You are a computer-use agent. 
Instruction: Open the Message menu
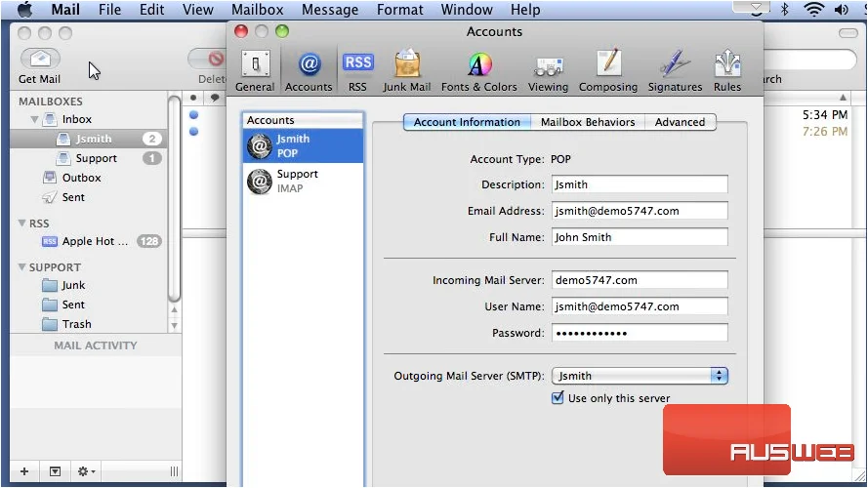(330, 10)
